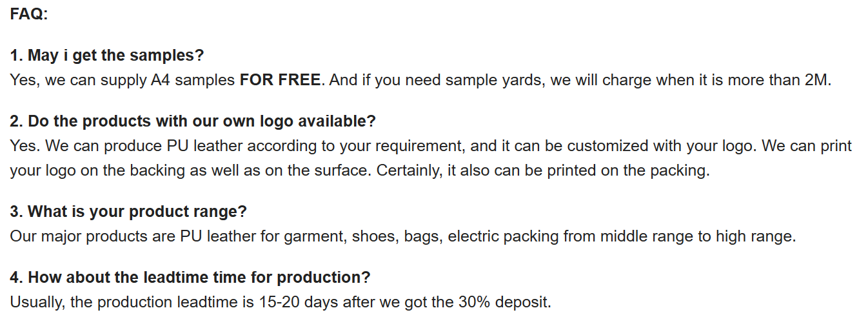The height and width of the screenshot is (328, 868).
Task: Click the bold 'FOR FREE' text
Action: 280,80
